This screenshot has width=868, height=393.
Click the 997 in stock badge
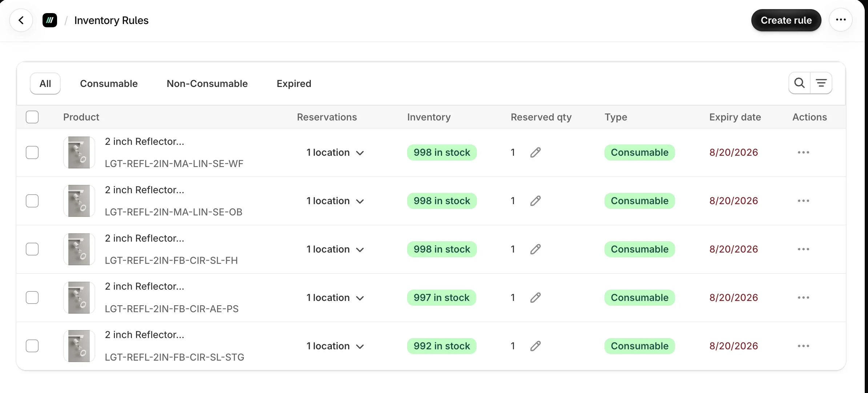coord(442,298)
